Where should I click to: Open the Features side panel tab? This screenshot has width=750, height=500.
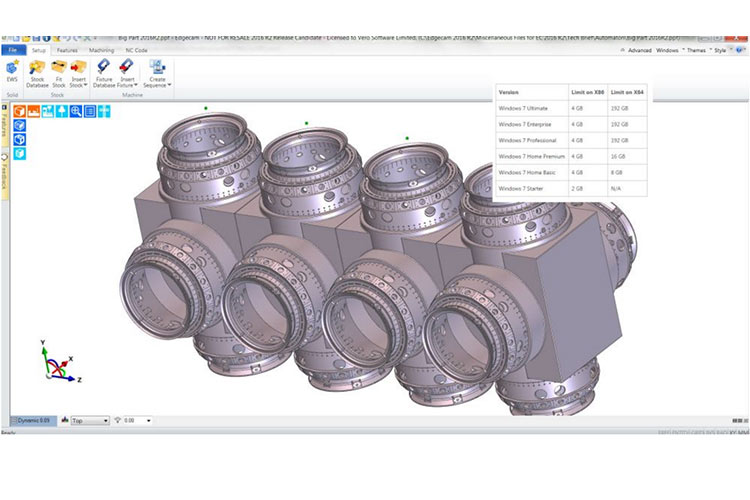click(4, 125)
